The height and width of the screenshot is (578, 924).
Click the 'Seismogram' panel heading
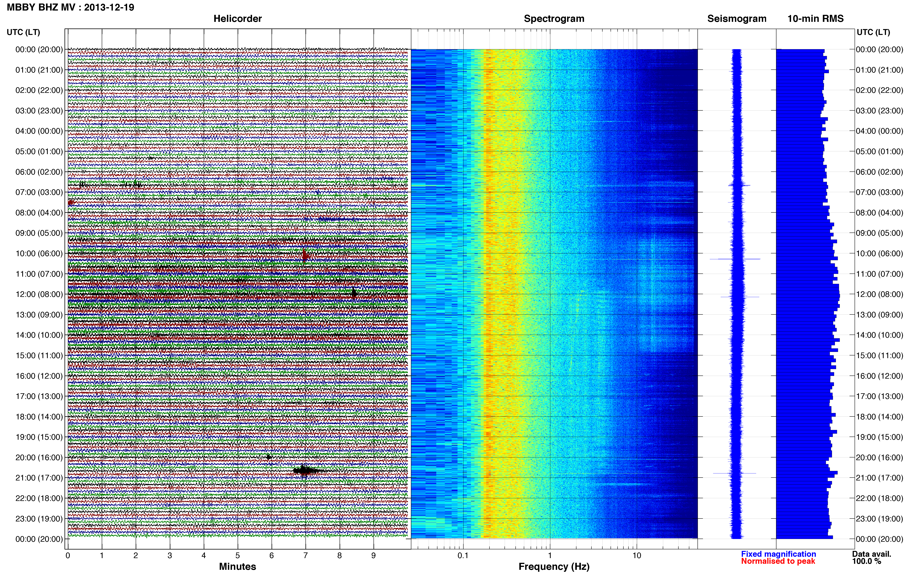click(x=737, y=19)
